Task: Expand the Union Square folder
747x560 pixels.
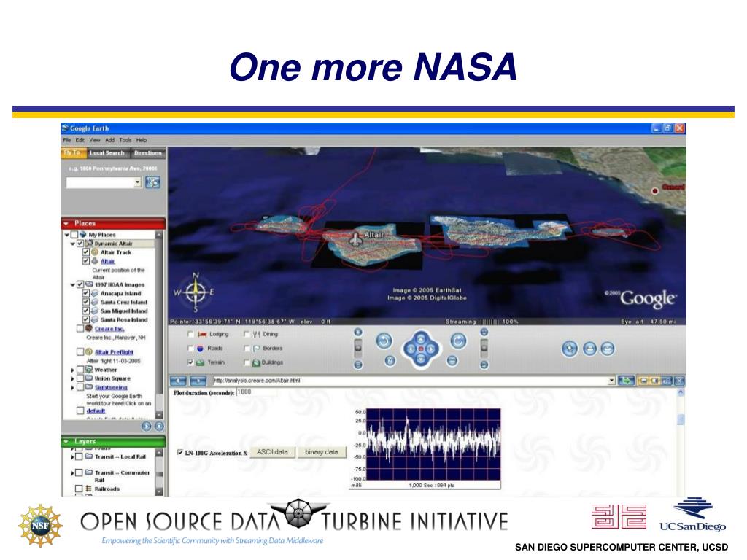Action: click(72, 378)
